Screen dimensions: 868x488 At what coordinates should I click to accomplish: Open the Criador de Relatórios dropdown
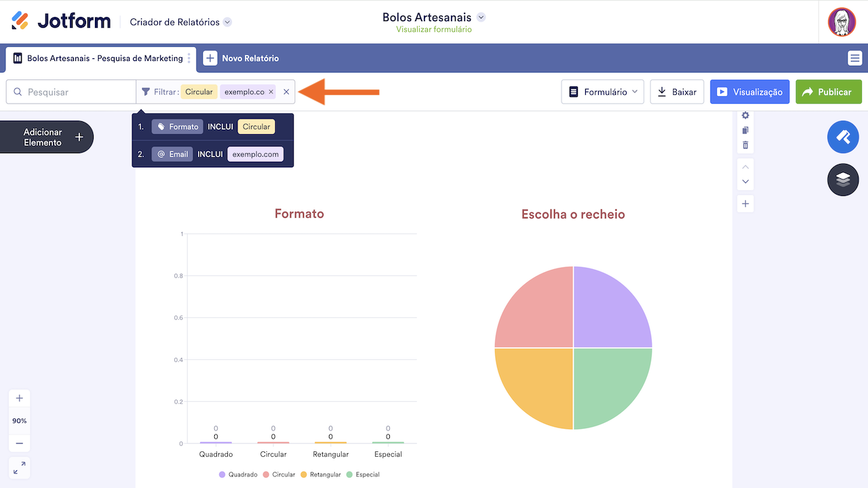(180, 22)
